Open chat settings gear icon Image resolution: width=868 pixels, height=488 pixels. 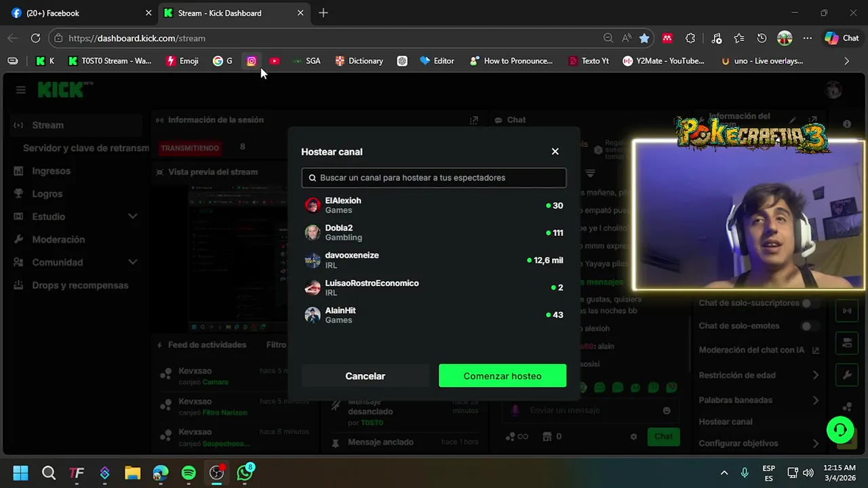(x=633, y=437)
